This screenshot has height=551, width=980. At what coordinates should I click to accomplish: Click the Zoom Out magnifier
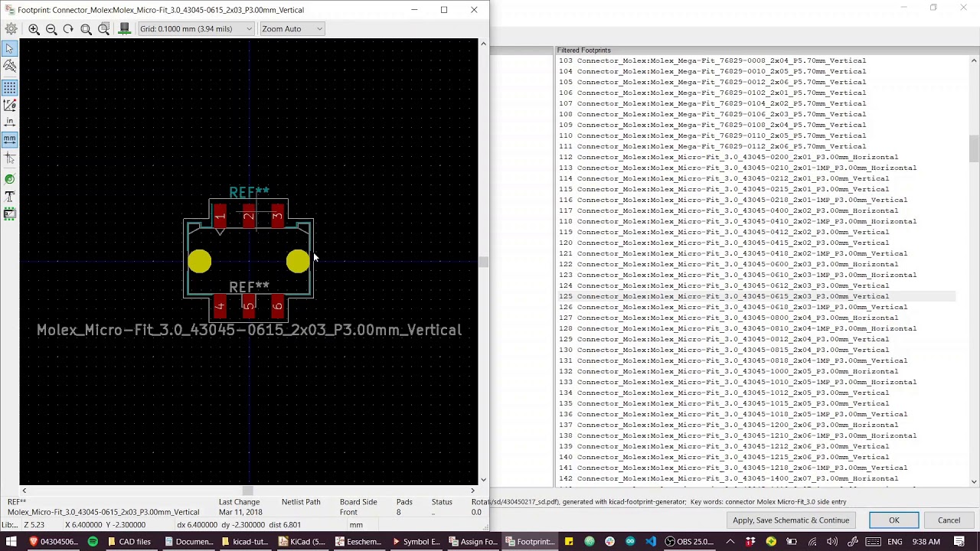(51, 29)
